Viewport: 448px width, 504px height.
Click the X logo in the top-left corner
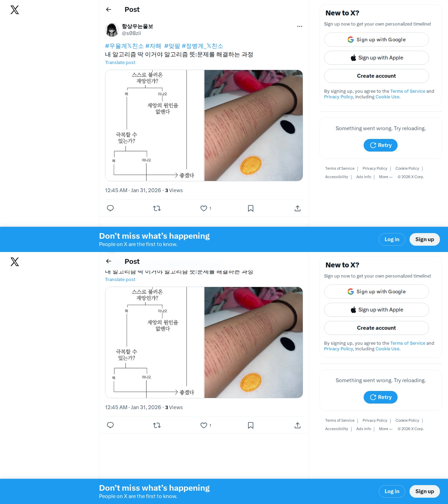[x=15, y=10]
